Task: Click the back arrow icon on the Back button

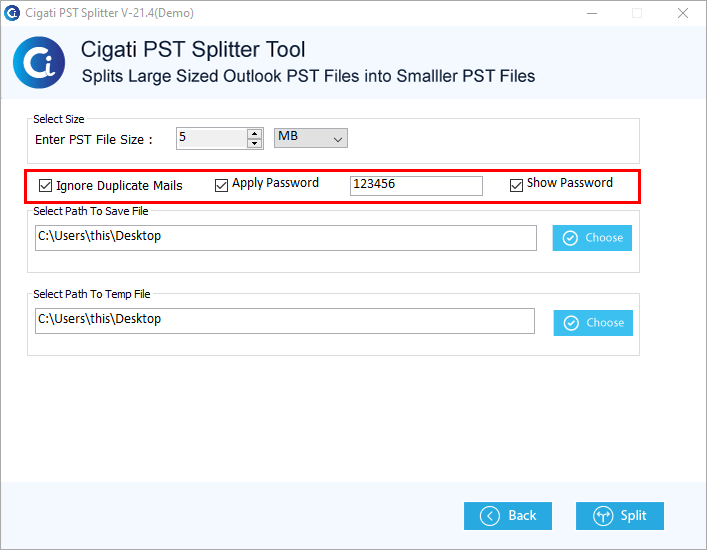Action: tap(490, 516)
